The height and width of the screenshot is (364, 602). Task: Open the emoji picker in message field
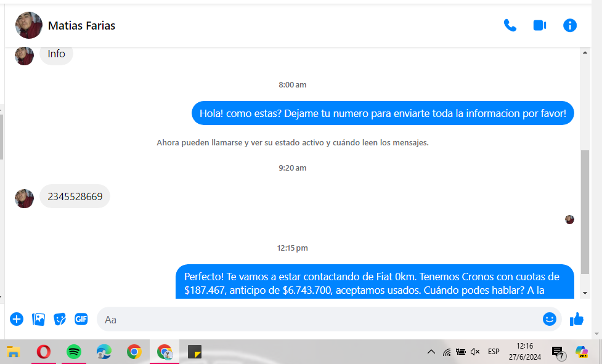549,319
